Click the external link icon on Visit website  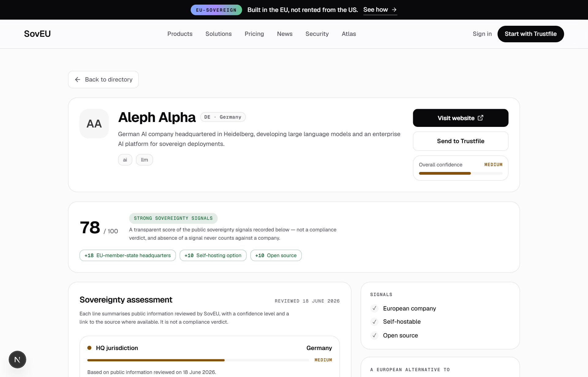[481, 118]
